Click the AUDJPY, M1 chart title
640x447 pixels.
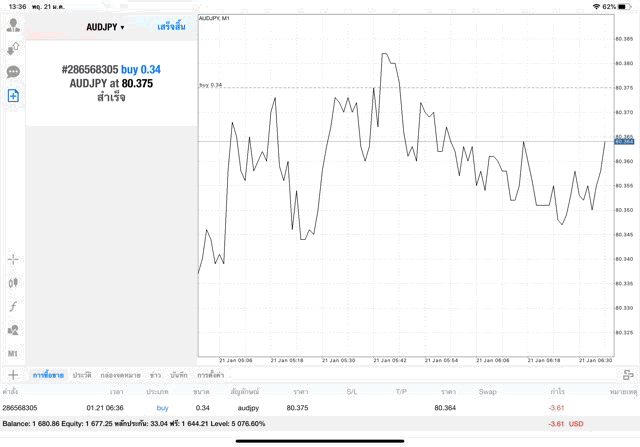tap(214, 18)
